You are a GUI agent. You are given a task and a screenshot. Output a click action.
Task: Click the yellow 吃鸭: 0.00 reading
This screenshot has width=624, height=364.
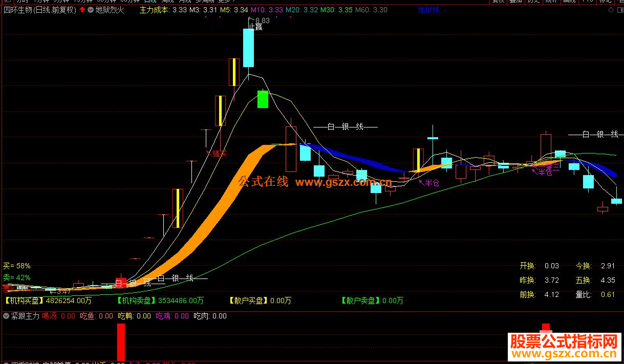point(135,316)
